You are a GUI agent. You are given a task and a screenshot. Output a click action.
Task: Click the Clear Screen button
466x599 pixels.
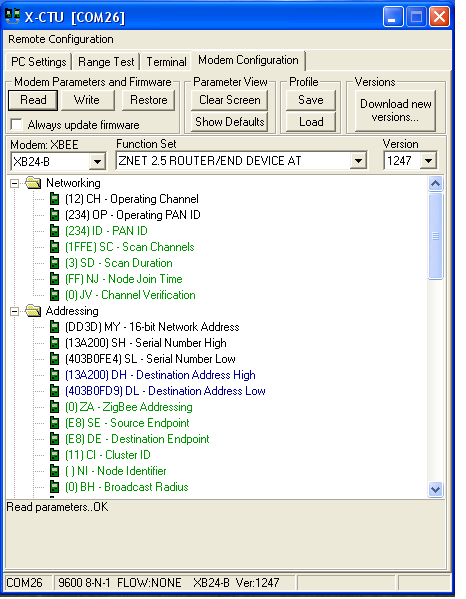click(230, 100)
